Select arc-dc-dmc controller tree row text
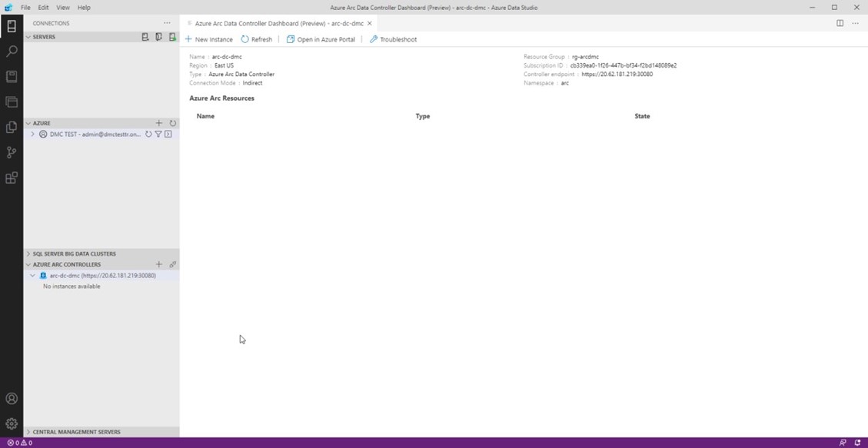This screenshot has height=448, width=868. [102, 275]
